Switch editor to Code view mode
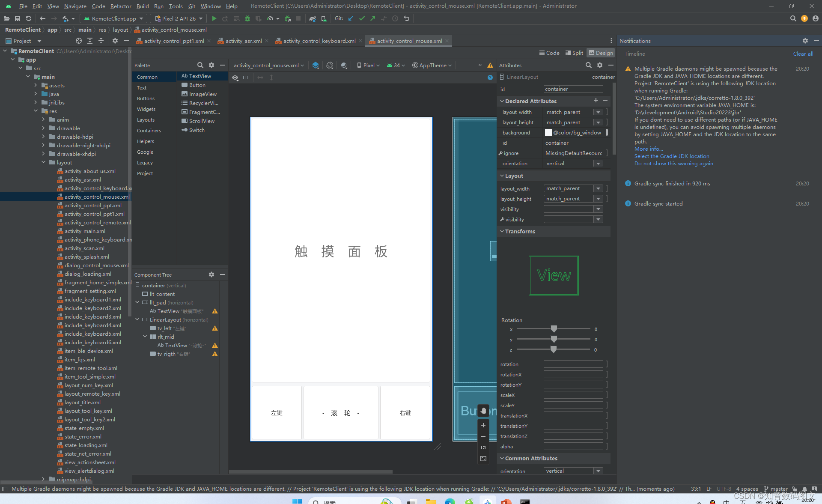Viewport: 822px width, 504px height. click(x=549, y=53)
